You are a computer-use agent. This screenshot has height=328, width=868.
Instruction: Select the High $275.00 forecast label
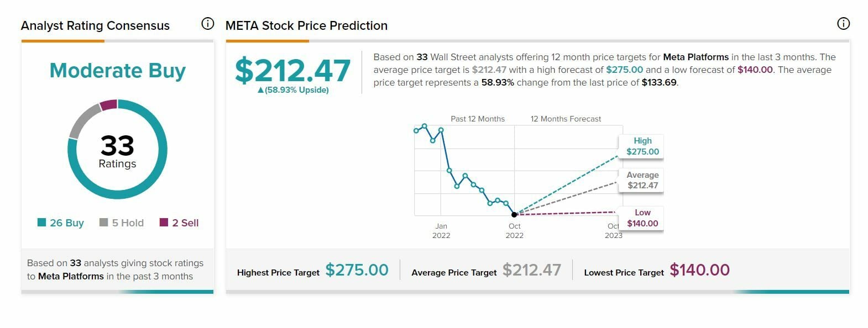[x=642, y=146]
